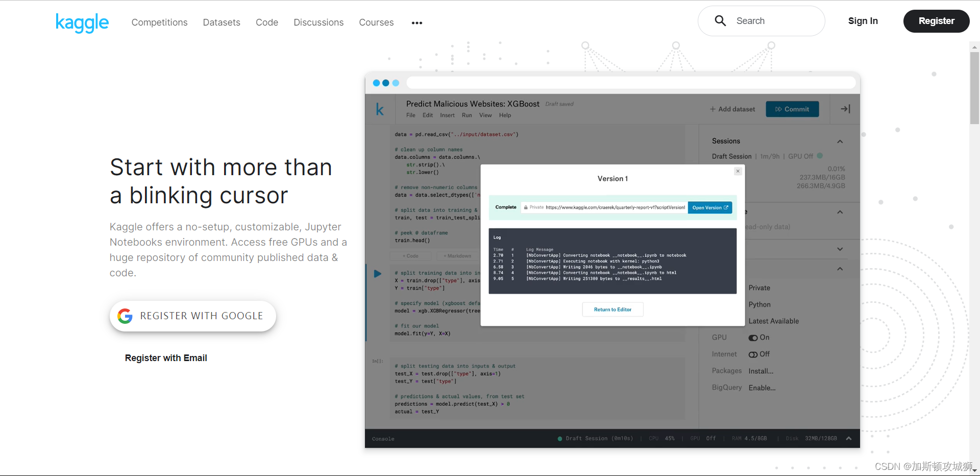Click the + Markdown button

[x=457, y=256]
